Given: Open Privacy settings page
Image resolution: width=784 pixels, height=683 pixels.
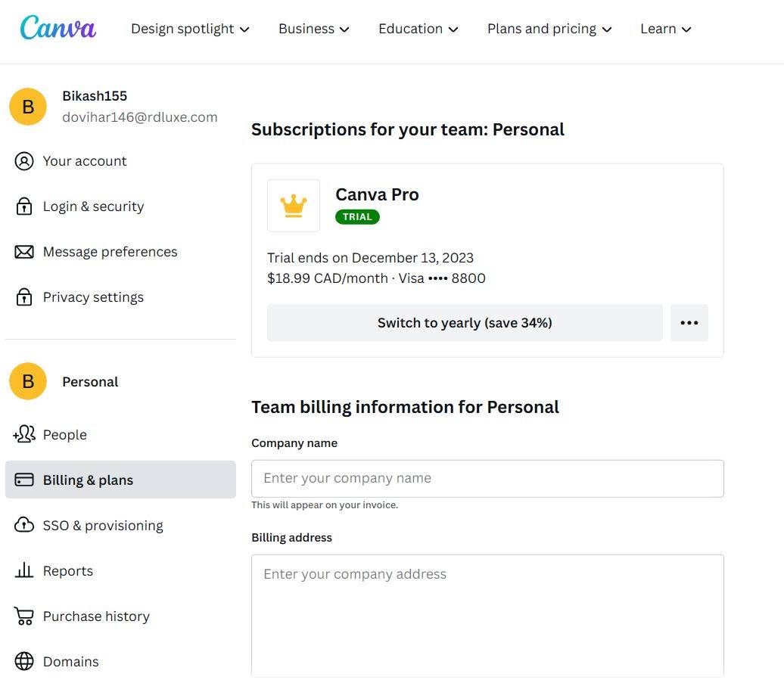Looking at the screenshot, I should (93, 297).
